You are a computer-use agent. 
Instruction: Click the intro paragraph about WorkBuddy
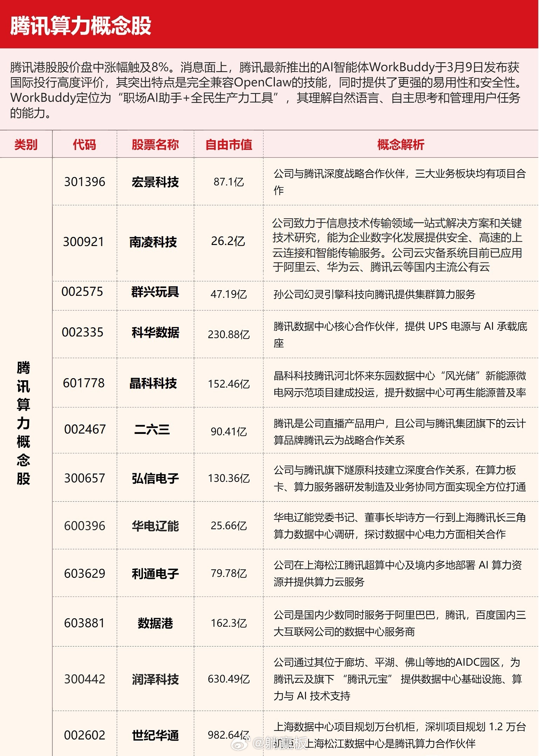point(265,90)
